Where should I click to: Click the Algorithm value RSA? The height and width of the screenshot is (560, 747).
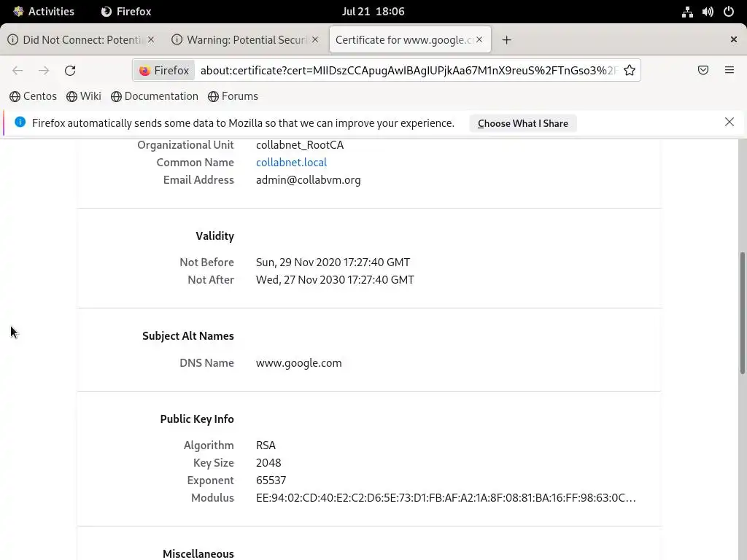pyautogui.click(x=266, y=446)
